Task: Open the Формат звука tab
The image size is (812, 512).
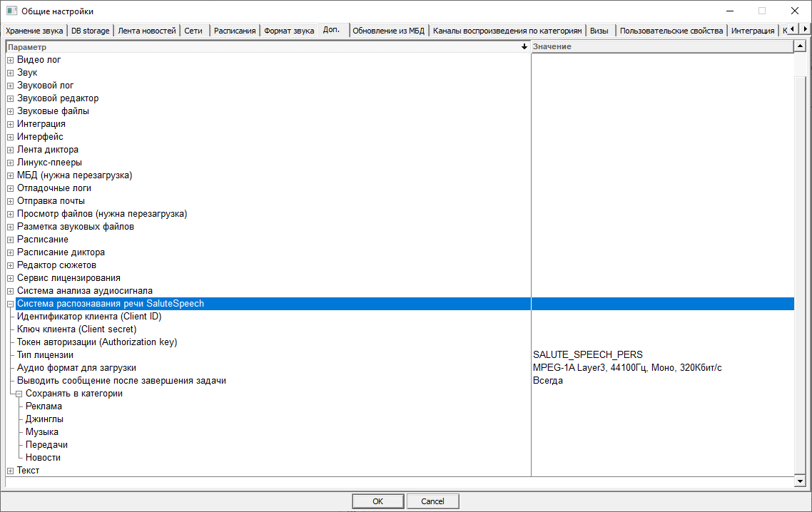Action: (289, 31)
